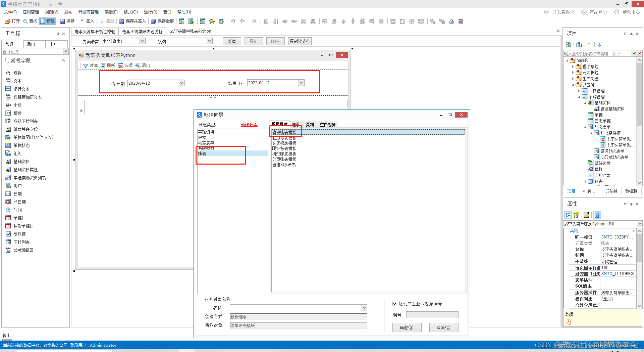Click the project object search input field
The image size is (644, 352).
597,53
